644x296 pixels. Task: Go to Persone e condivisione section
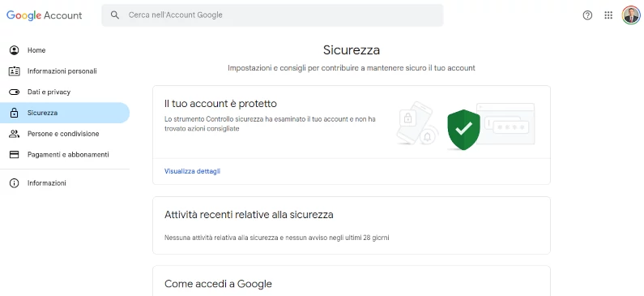(65, 134)
